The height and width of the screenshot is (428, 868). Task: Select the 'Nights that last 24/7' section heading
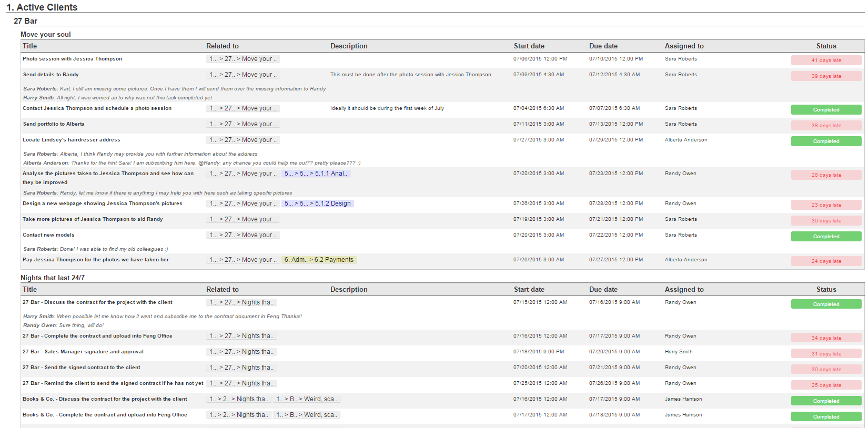coord(53,278)
